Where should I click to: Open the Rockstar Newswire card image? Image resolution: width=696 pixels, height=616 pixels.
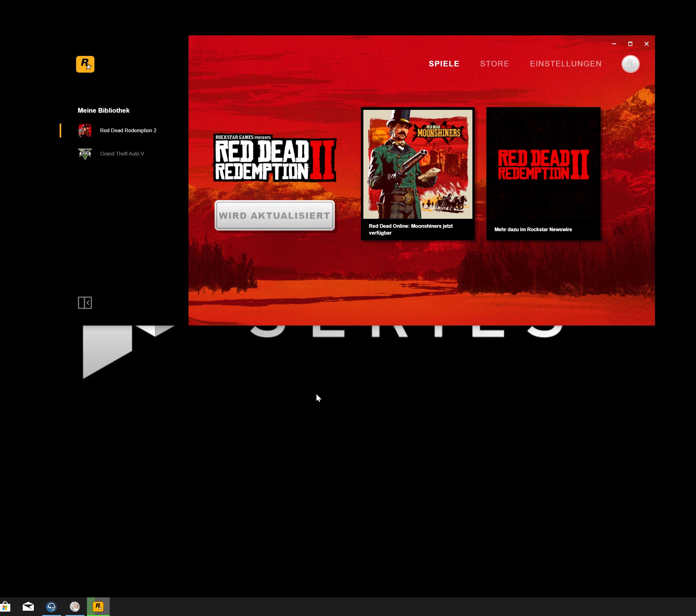point(543,164)
